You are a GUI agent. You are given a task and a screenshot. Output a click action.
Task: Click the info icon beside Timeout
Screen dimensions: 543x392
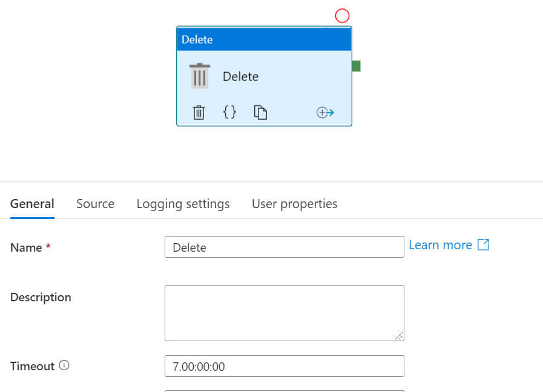tap(64, 365)
